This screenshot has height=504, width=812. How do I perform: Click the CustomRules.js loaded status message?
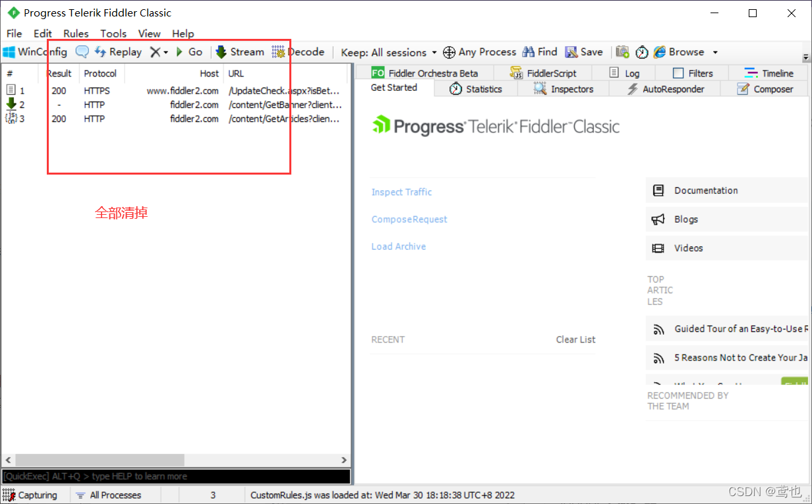point(382,495)
